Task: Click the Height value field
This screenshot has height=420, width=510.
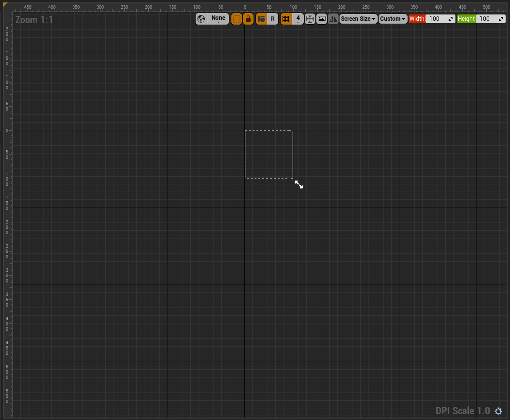Action: (491, 19)
